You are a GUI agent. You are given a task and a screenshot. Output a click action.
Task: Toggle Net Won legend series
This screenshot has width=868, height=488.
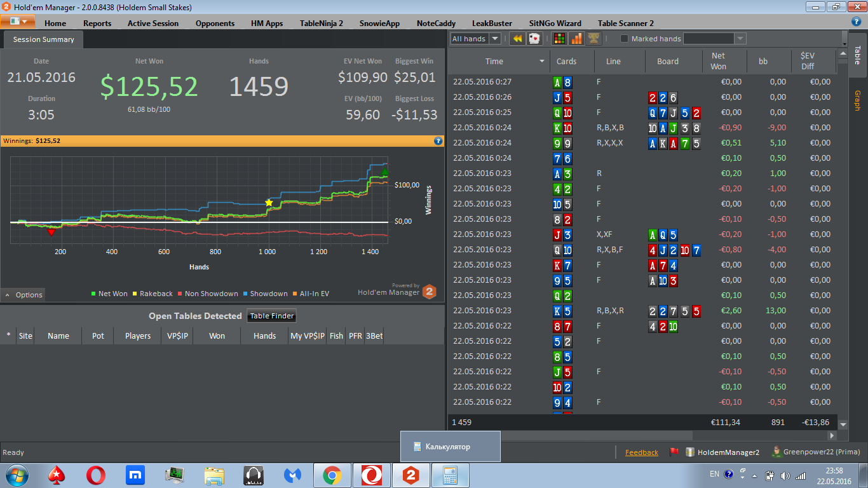(x=109, y=294)
